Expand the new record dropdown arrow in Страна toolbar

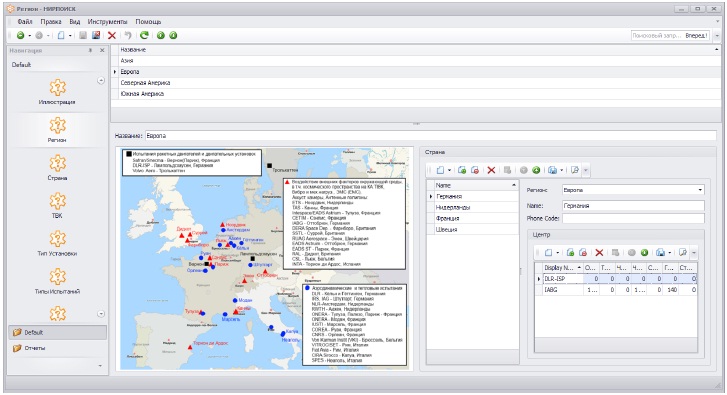coord(449,170)
